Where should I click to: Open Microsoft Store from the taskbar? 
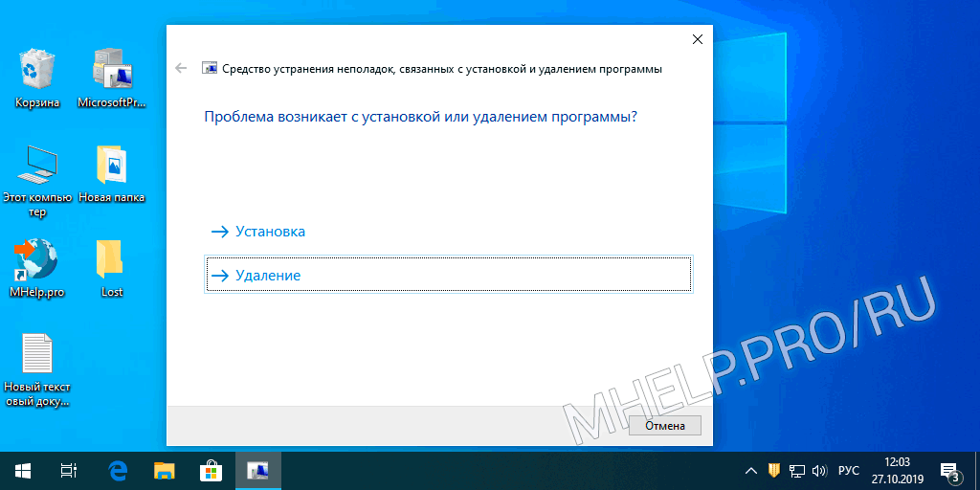(212, 471)
